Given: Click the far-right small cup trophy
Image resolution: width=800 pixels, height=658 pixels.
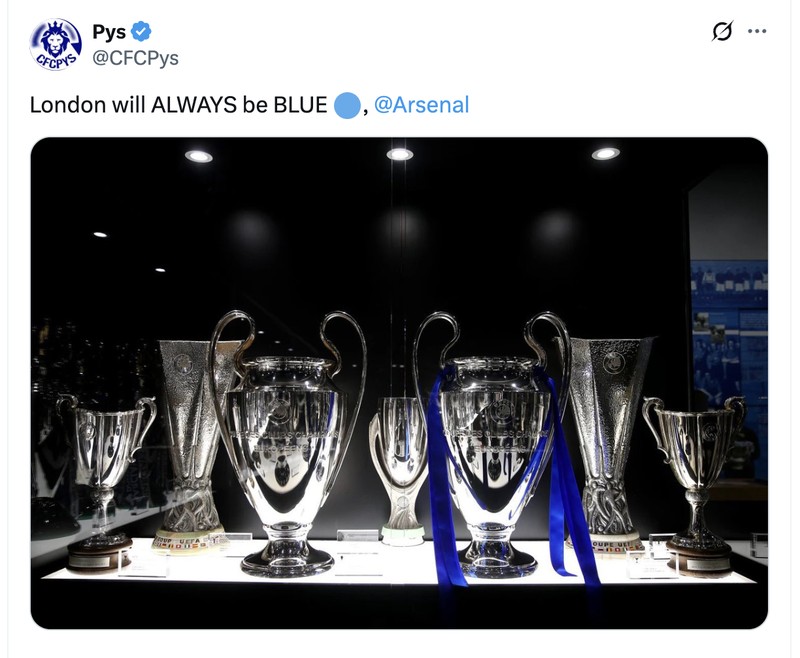Looking at the screenshot, I should pos(696,485).
